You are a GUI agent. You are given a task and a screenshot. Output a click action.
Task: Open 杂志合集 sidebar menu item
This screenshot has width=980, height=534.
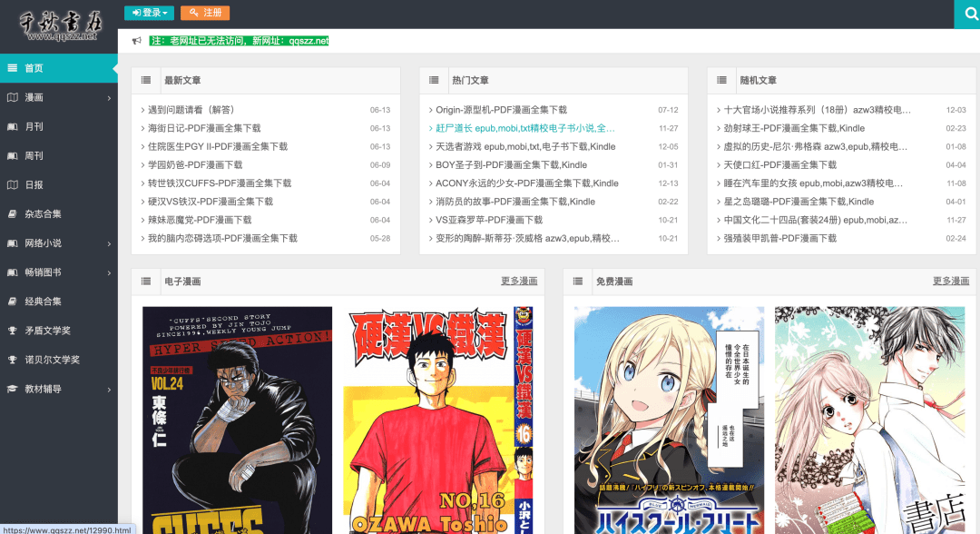coord(59,213)
